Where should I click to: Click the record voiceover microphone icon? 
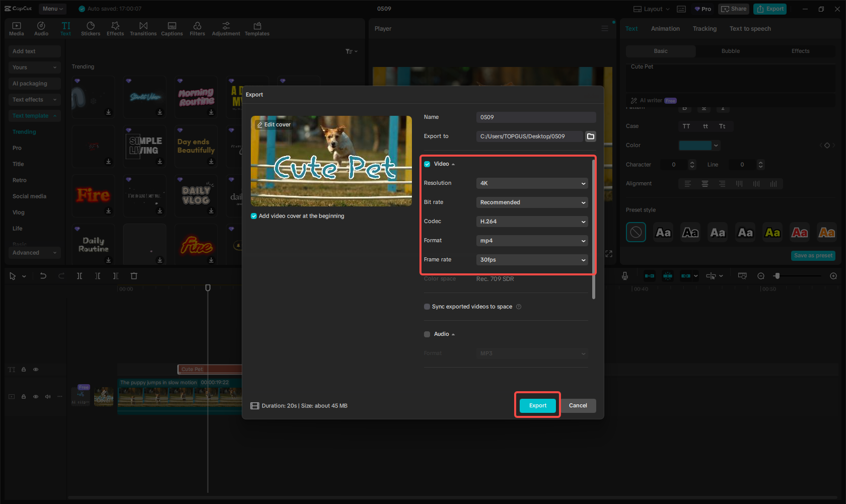click(625, 276)
